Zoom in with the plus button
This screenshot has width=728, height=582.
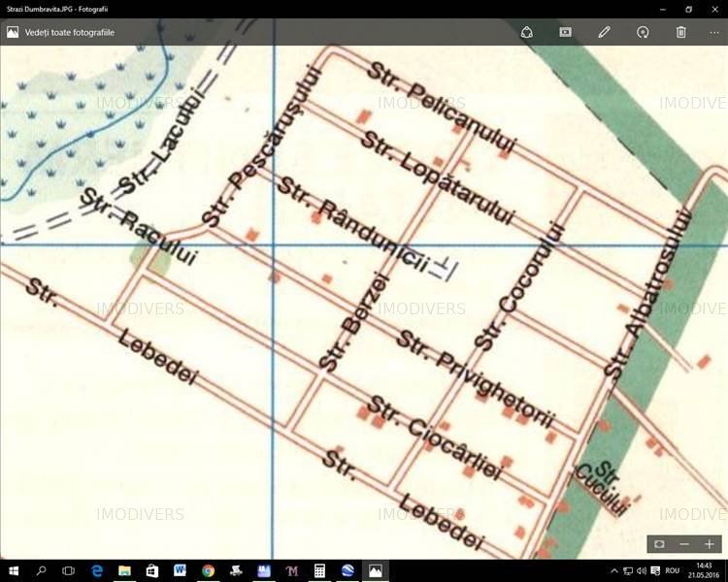pos(710,544)
